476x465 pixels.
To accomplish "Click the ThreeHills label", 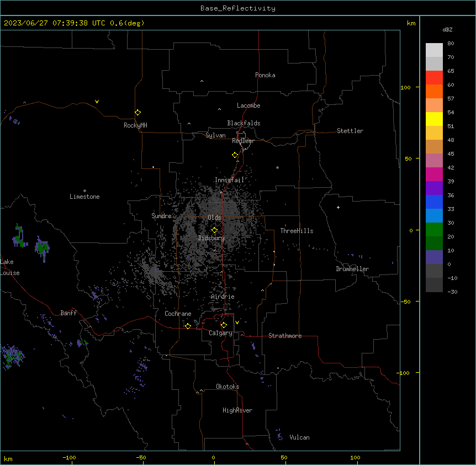I will [x=297, y=231].
